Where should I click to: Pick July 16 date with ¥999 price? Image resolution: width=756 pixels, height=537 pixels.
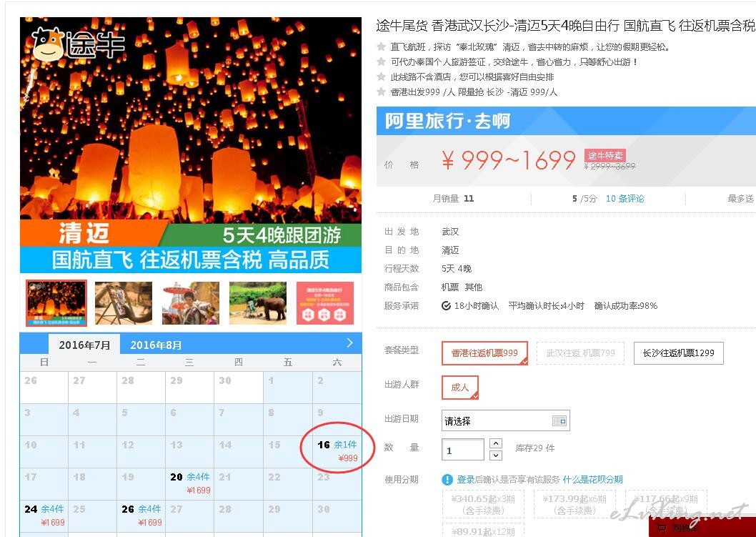pos(337,451)
